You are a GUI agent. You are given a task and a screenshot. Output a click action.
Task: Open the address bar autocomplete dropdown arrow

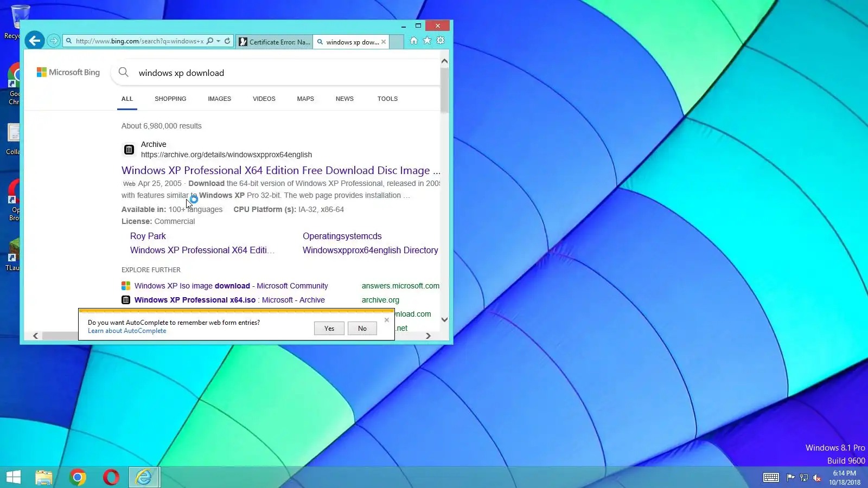click(218, 41)
